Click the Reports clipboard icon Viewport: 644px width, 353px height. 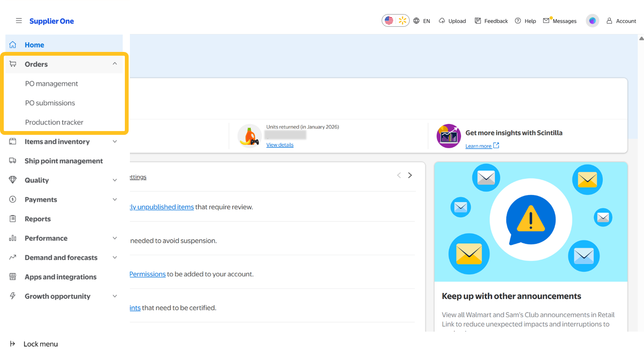point(13,219)
